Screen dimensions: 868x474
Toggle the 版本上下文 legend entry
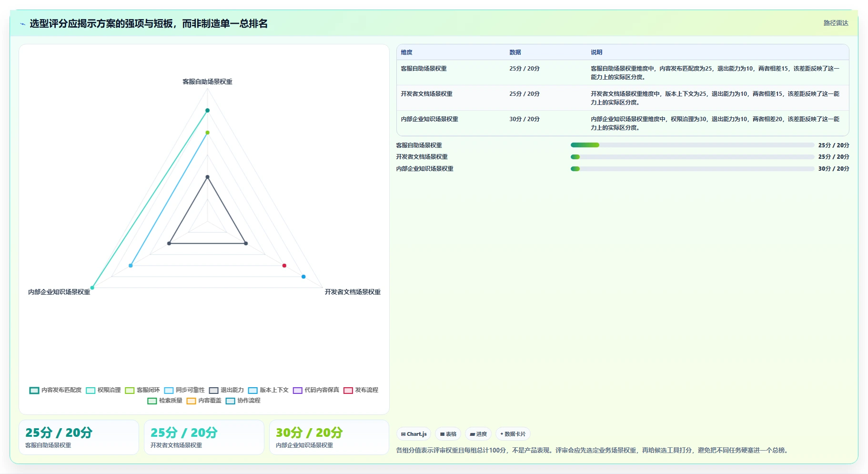(268, 390)
